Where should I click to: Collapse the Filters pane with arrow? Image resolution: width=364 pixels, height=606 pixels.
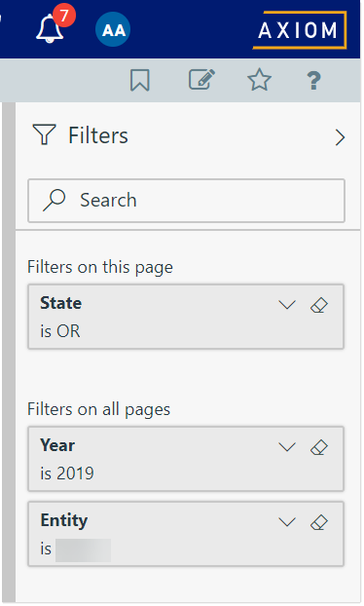click(340, 137)
